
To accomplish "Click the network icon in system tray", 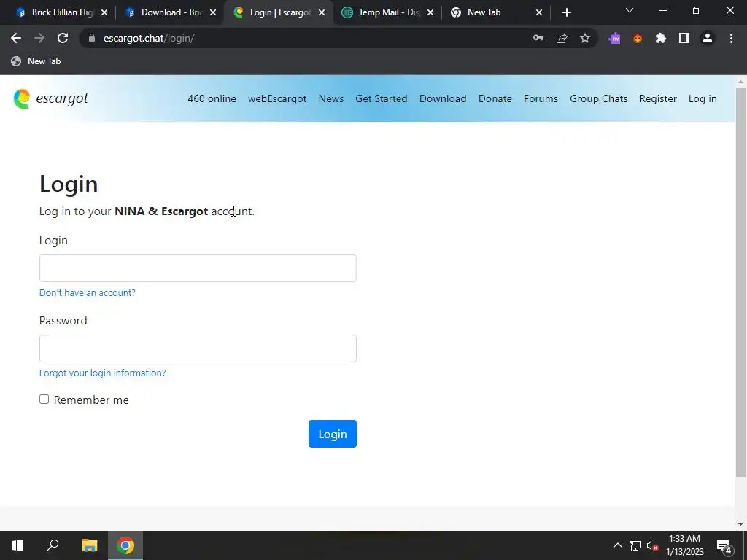I will click(x=635, y=545).
